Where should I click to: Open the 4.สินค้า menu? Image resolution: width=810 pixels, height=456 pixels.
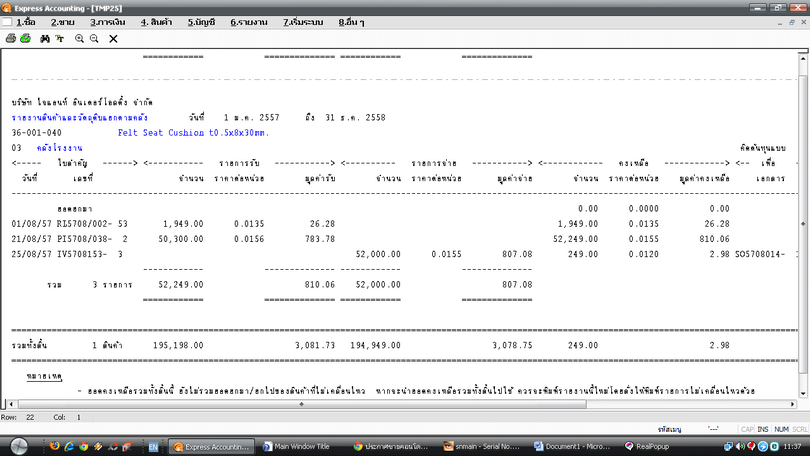pos(156,22)
